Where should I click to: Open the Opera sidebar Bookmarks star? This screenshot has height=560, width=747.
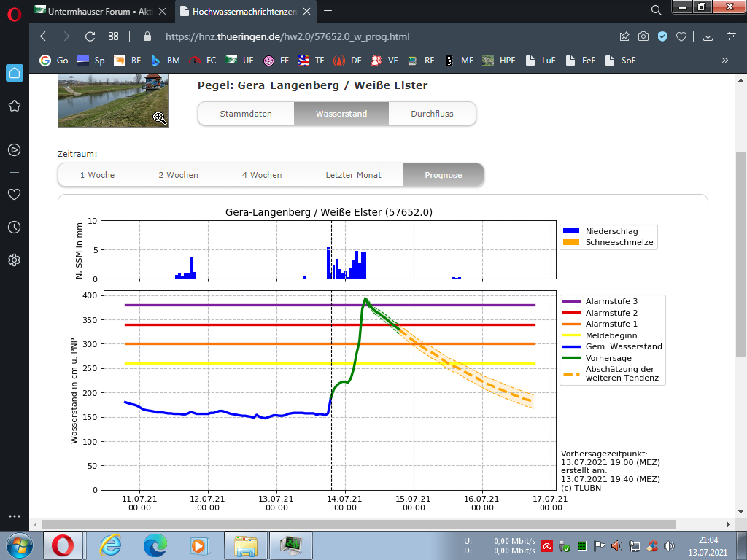pos(14,106)
